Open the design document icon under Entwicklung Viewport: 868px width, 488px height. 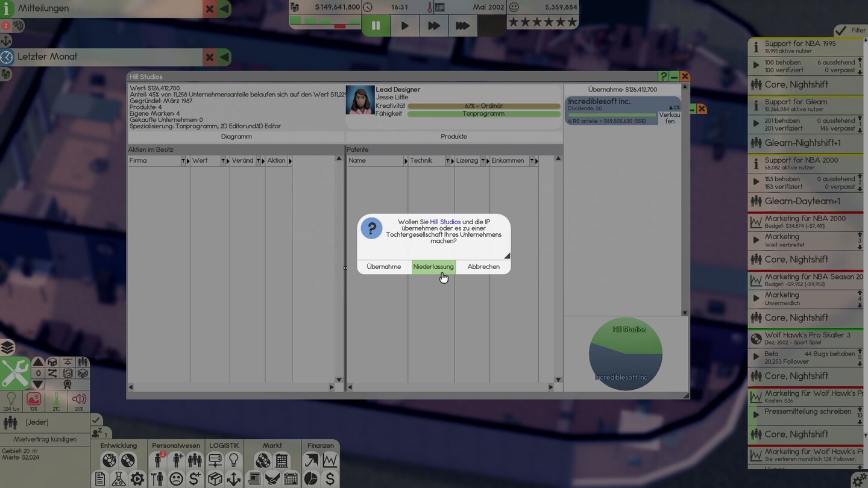coord(100,479)
